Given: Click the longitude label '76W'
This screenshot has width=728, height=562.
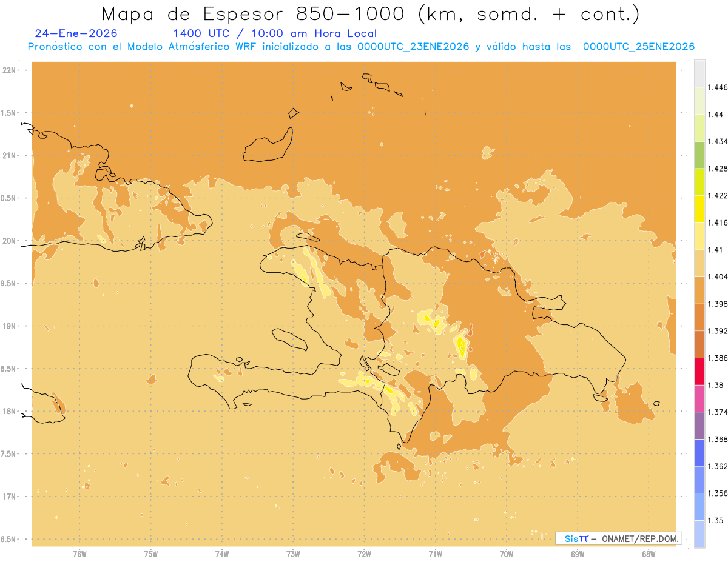Looking at the screenshot, I should click(x=79, y=554).
